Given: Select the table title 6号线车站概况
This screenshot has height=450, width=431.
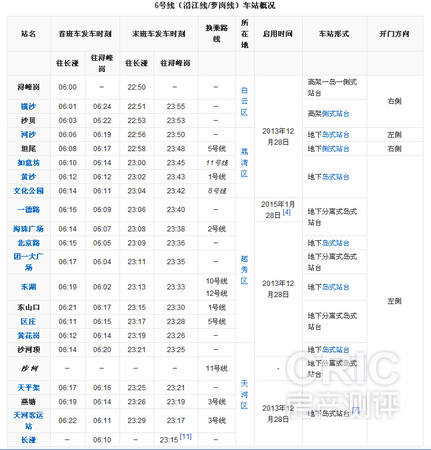Looking at the screenshot, I should coord(215,5).
